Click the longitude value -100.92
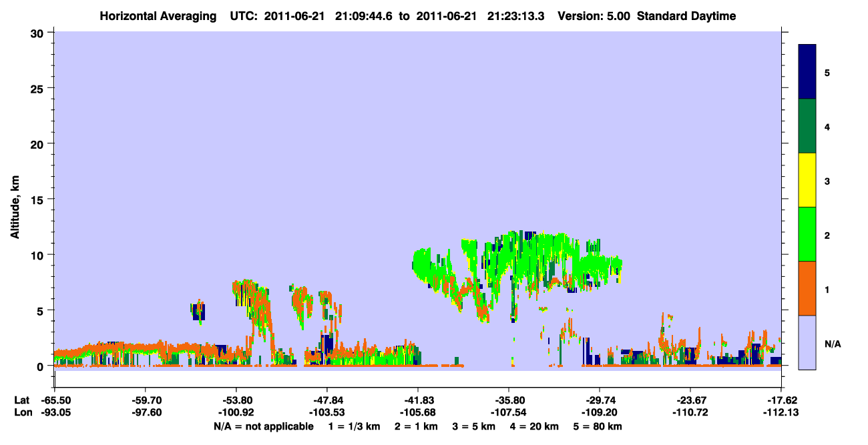Image resolution: width=868 pixels, height=445 pixels. 236,412
